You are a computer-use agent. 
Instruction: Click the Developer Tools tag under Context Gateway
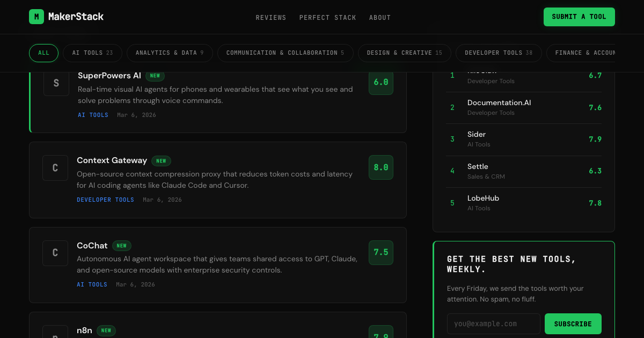pos(105,200)
